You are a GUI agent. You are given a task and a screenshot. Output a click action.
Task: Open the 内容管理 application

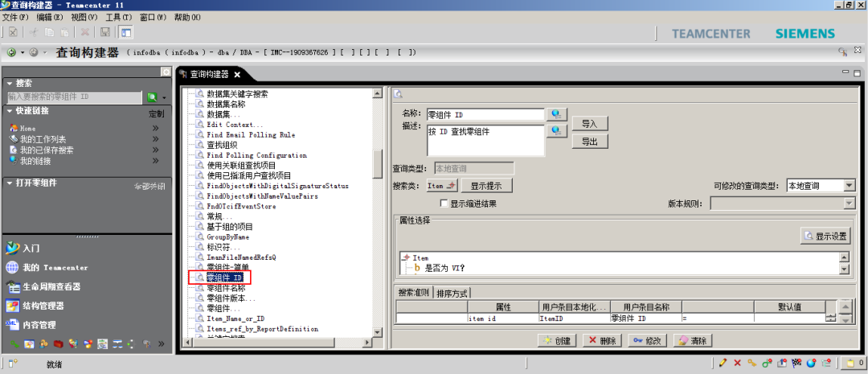point(31,325)
